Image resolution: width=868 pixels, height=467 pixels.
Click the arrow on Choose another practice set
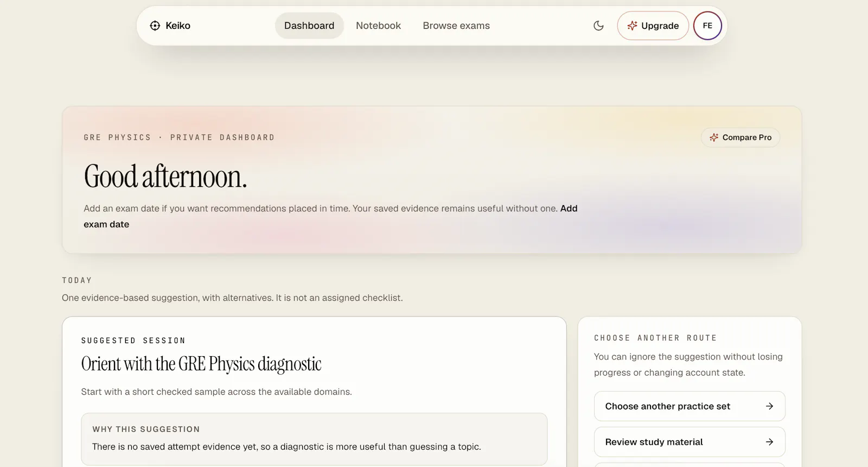(x=769, y=406)
